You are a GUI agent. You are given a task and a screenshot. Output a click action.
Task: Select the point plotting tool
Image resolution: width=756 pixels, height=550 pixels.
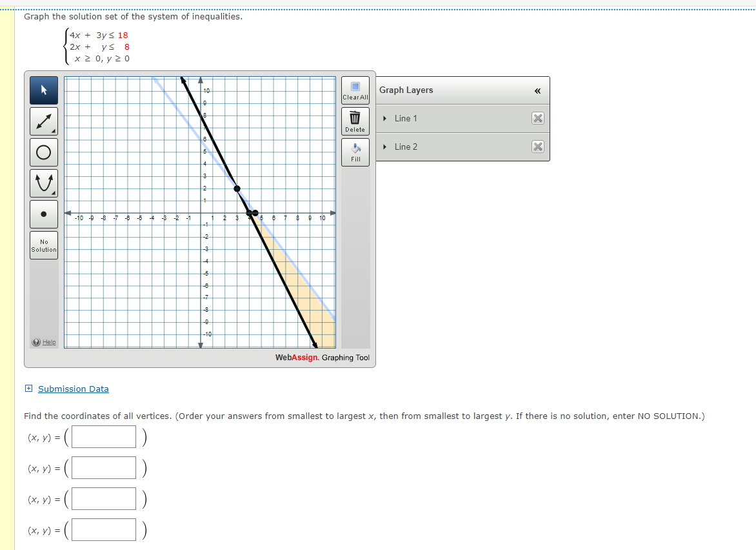click(43, 213)
